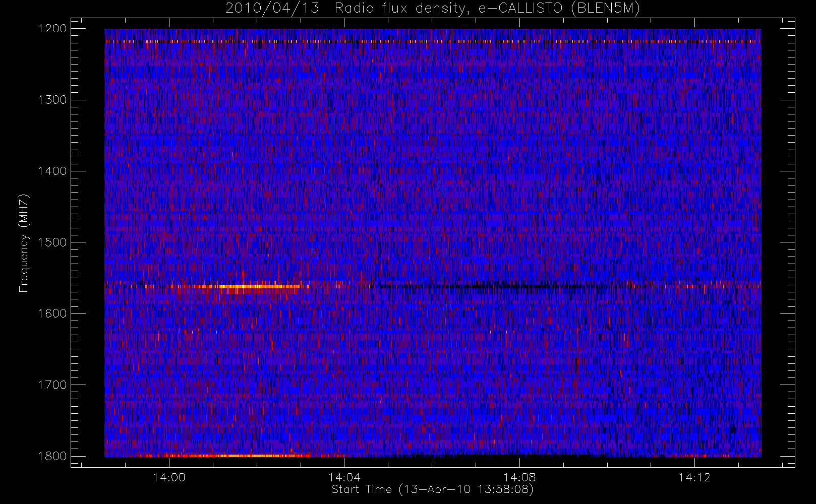Click the '1300' frequency axis label

[x=52, y=100]
